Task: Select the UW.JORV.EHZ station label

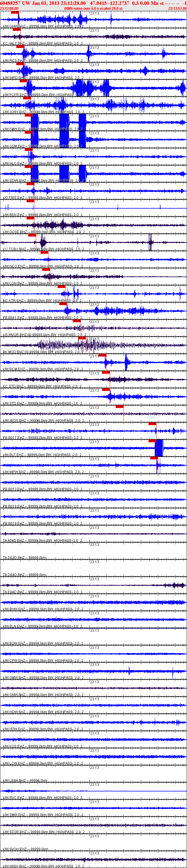Action: 44,112
